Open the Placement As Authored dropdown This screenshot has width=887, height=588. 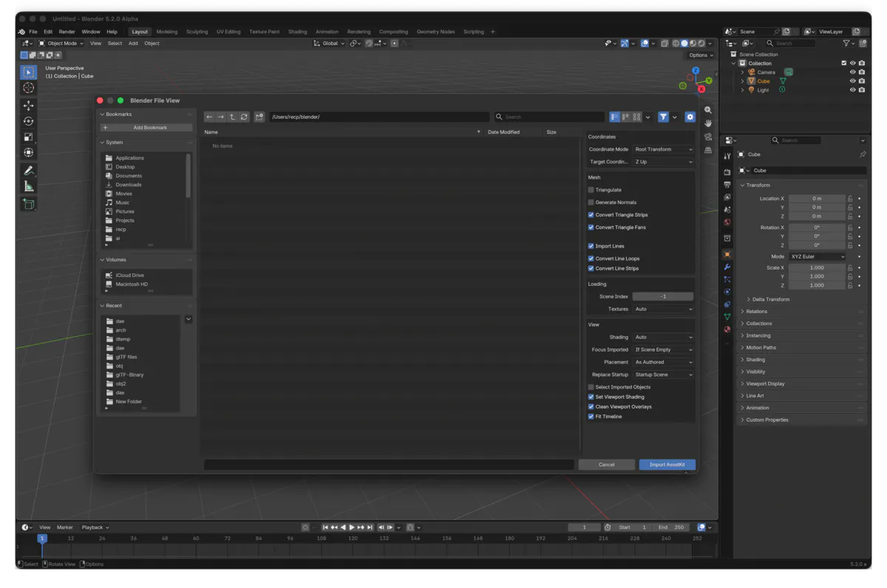coord(663,362)
